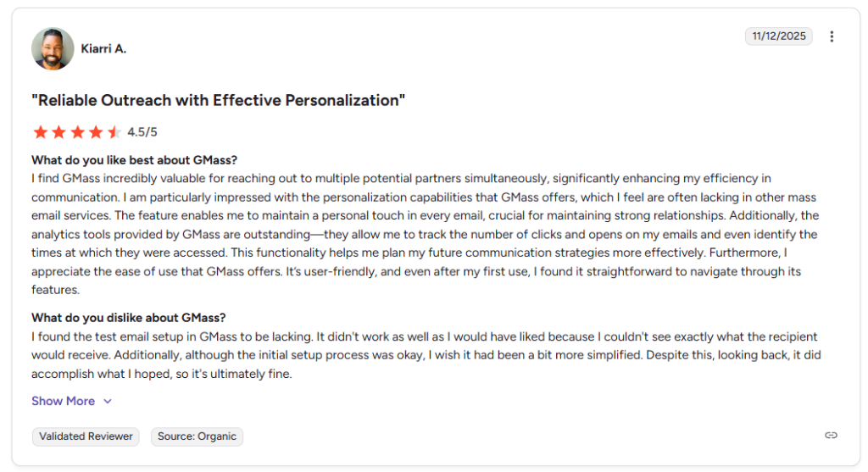Click the Validated Reviewer badge
Viewport: 868px width, 472px height.
coord(86,436)
